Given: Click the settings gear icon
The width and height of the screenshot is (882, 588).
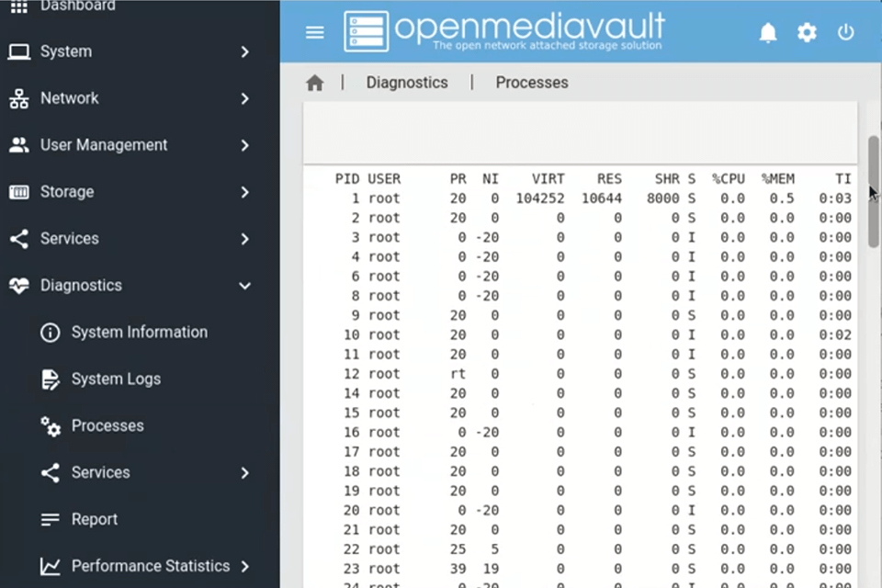Looking at the screenshot, I should tap(807, 32).
